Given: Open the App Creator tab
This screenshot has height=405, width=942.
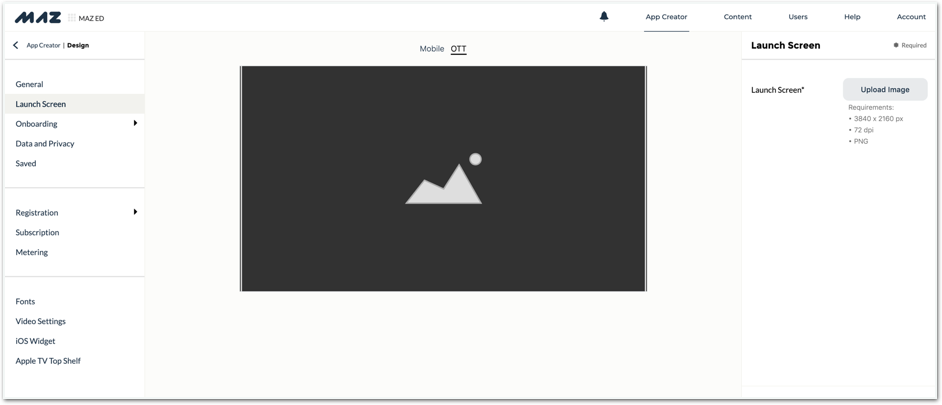Looking at the screenshot, I should click(x=666, y=17).
